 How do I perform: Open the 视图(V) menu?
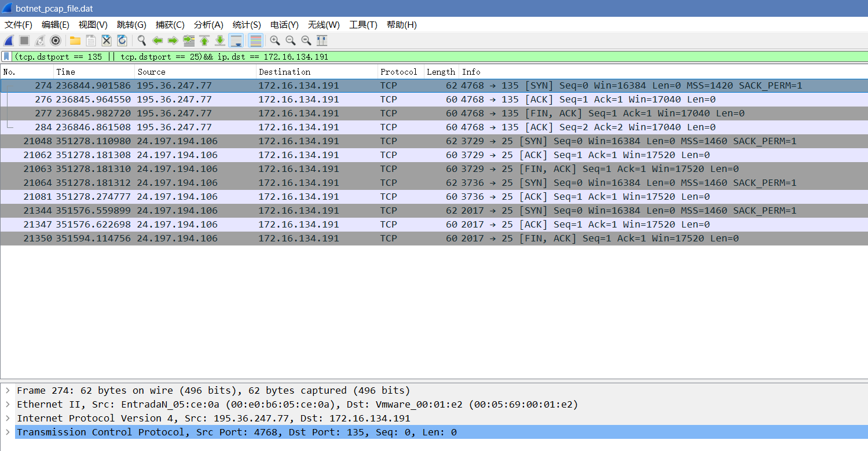93,25
